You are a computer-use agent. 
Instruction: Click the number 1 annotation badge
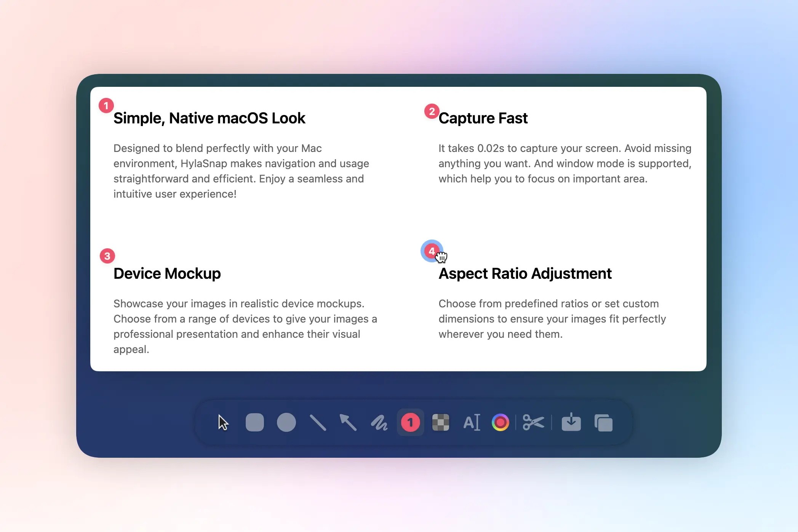[106, 105]
